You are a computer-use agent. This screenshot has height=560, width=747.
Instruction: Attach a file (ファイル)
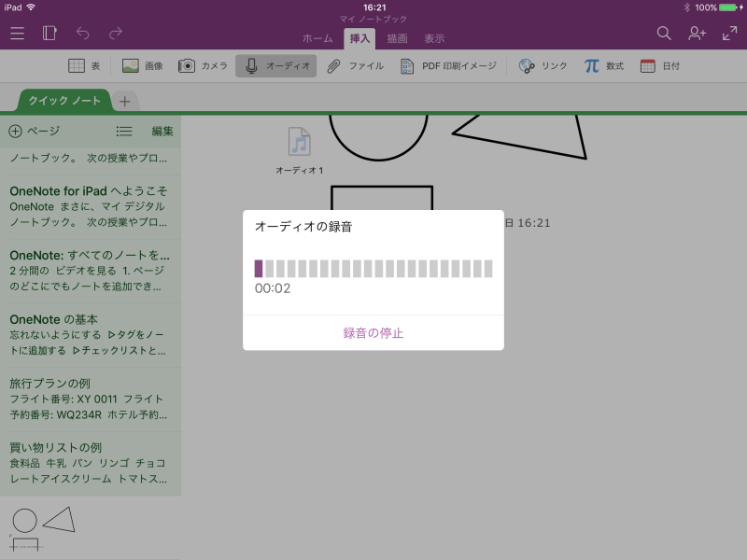(356, 65)
